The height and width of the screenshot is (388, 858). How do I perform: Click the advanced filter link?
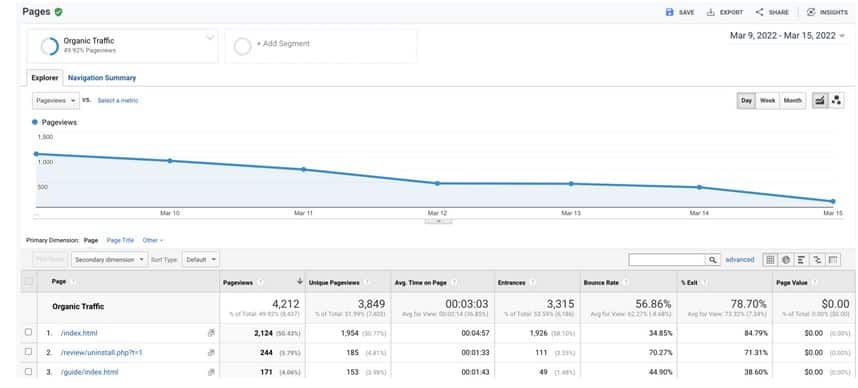pos(739,260)
